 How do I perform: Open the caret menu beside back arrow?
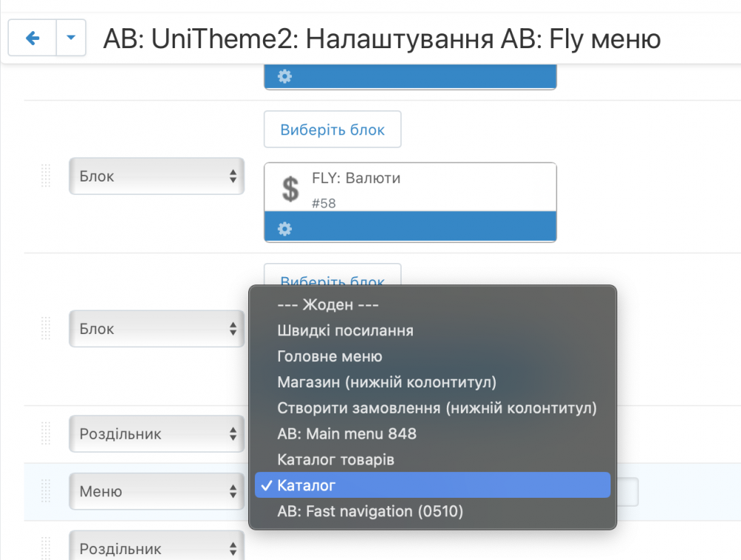coord(70,39)
